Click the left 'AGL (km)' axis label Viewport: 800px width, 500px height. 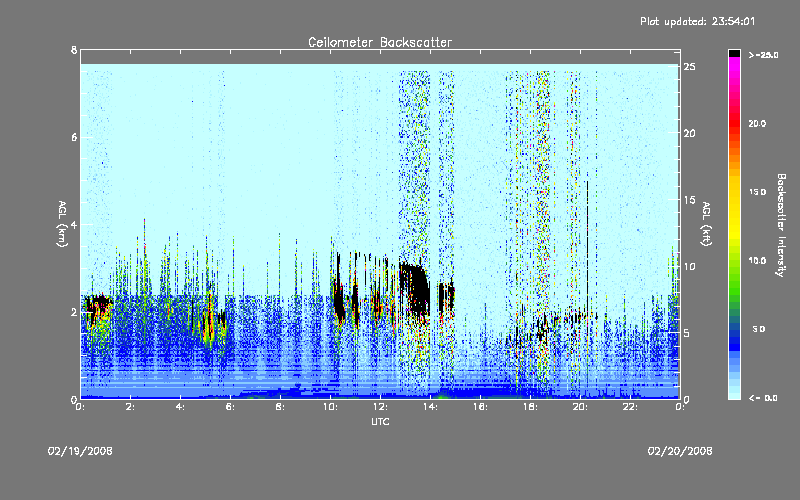pyautogui.click(x=62, y=224)
